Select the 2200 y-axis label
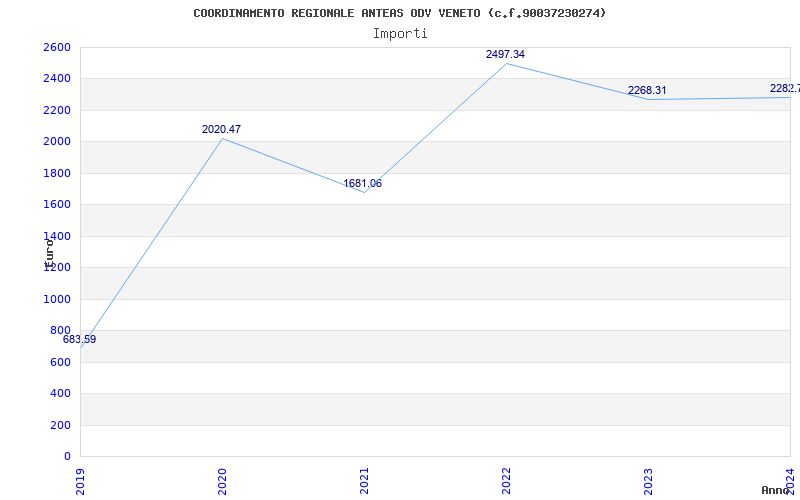800x500 pixels. point(57,110)
